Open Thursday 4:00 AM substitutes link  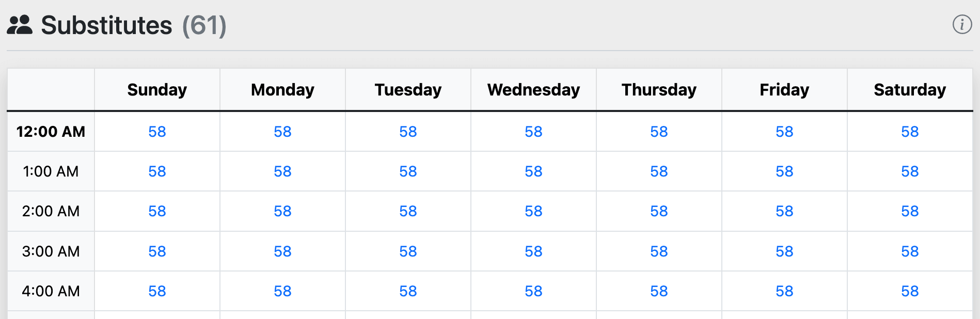659,291
